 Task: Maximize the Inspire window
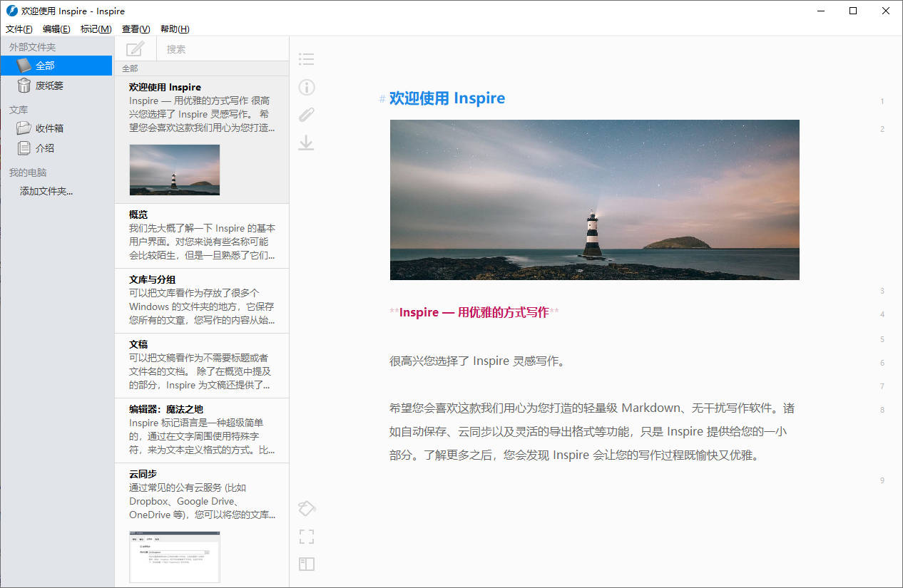point(854,11)
